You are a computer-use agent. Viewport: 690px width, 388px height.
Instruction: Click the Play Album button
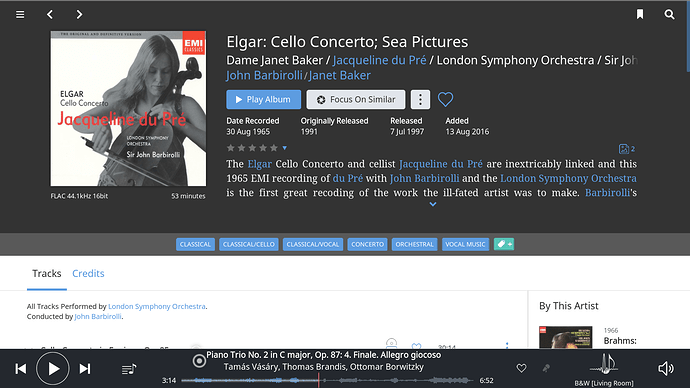point(264,99)
